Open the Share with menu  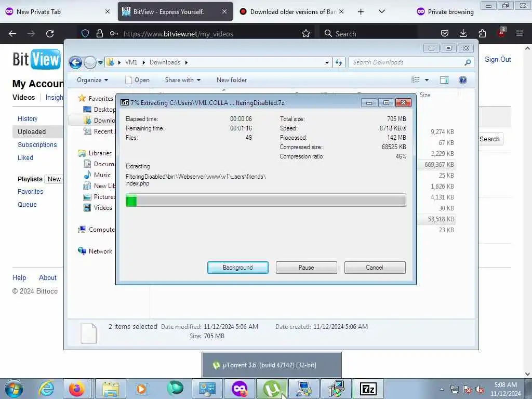[x=182, y=80]
